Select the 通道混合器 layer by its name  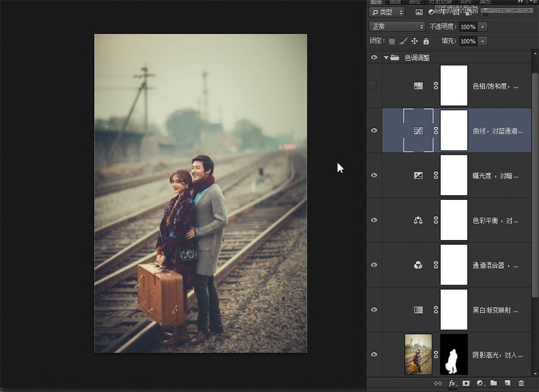(x=495, y=266)
